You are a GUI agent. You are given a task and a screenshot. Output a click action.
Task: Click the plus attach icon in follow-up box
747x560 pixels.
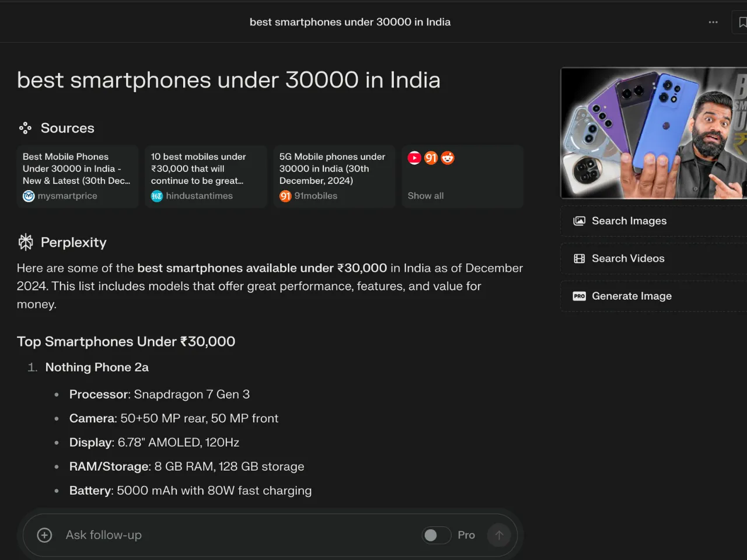pos(44,535)
